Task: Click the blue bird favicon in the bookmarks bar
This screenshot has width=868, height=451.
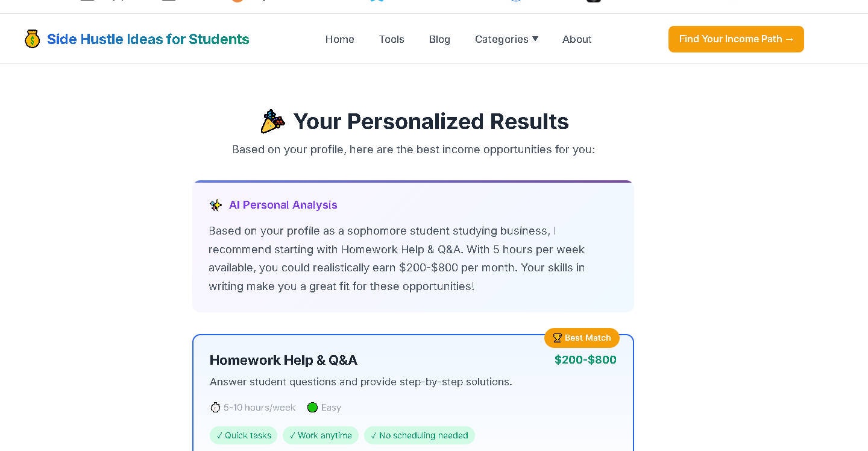Action: (x=376, y=0)
